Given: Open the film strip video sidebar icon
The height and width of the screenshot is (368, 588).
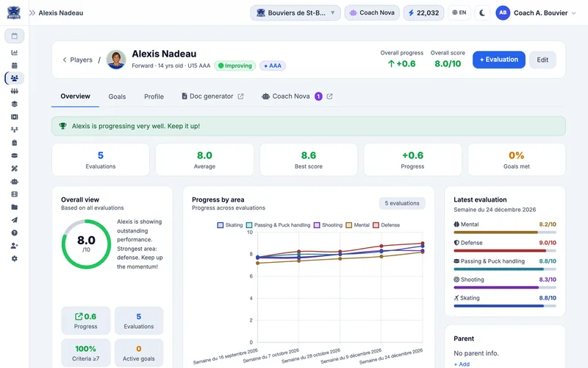Looking at the screenshot, I should point(14,194).
